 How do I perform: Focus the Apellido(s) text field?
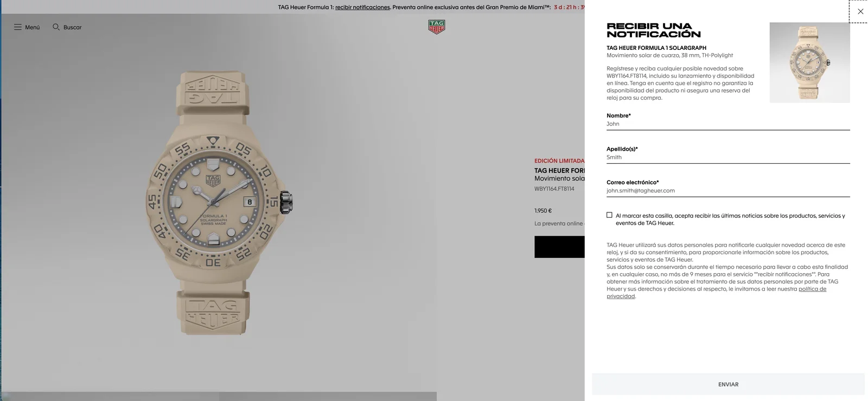[x=728, y=158]
